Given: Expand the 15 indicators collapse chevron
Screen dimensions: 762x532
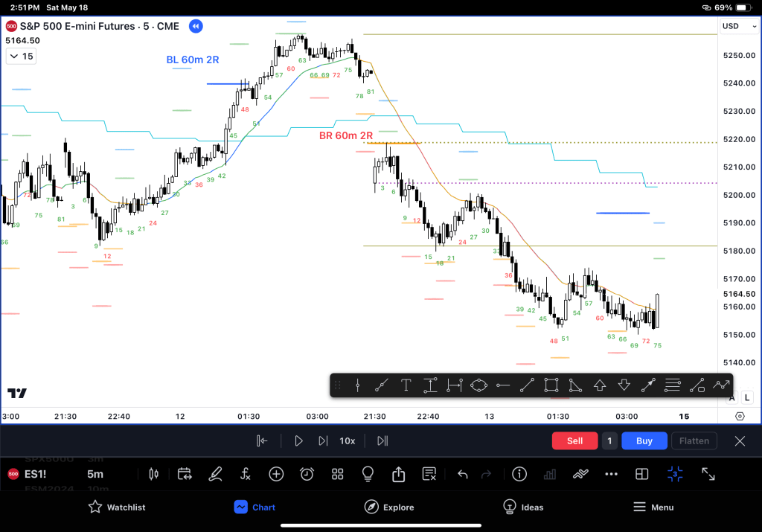Looking at the screenshot, I should [21, 57].
